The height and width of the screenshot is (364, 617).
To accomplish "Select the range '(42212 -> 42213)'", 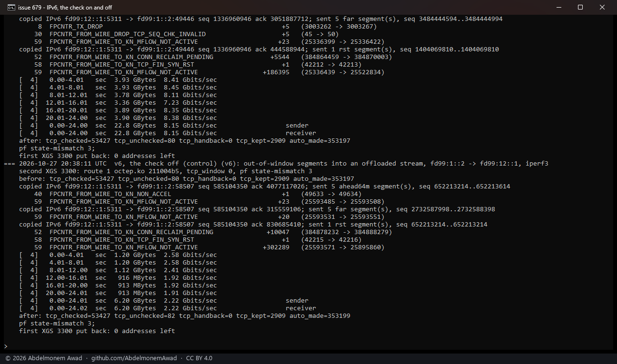I will 331,65.
